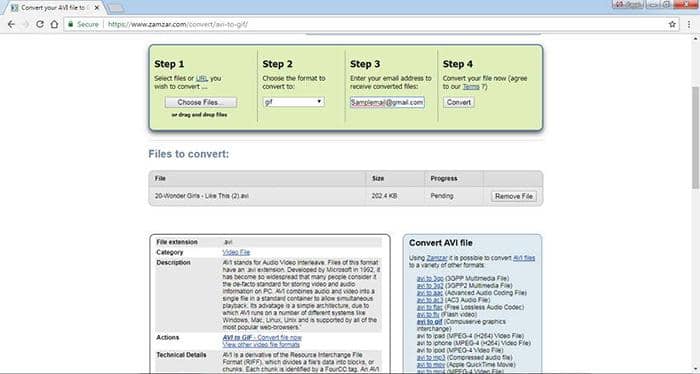The width and height of the screenshot is (700, 374).
Task: Click the 'Step 2' heading
Action: (277, 64)
